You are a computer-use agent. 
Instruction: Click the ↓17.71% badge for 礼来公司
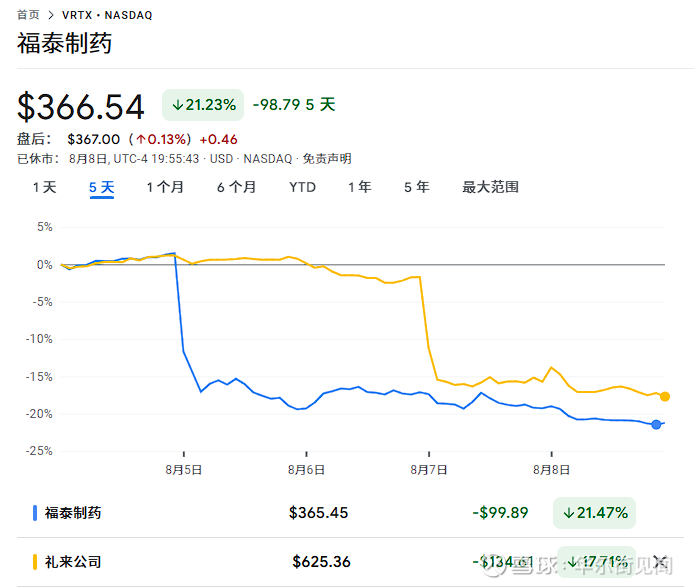(x=596, y=562)
